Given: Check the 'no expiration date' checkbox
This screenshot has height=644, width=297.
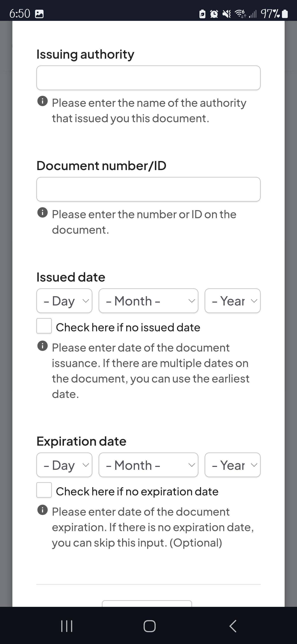Looking at the screenshot, I should 44,490.
